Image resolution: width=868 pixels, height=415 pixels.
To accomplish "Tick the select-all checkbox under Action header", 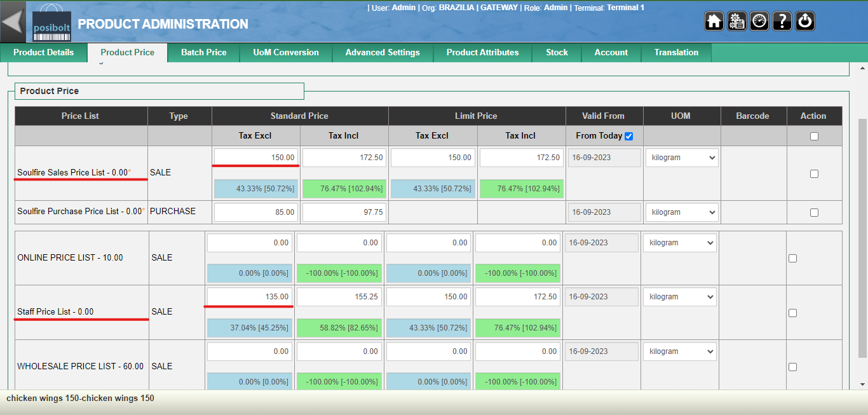I will click(x=814, y=136).
